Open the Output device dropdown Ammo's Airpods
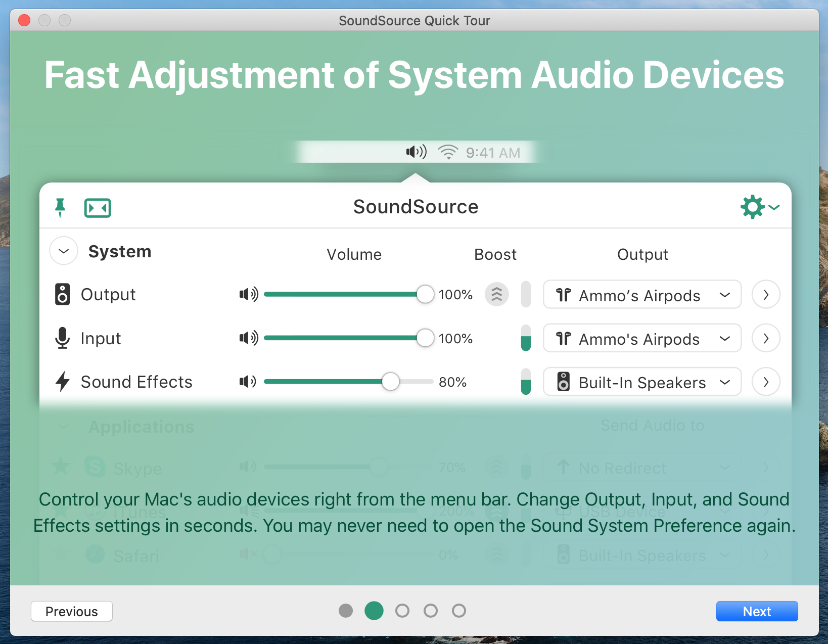This screenshot has width=828, height=644. [x=642, y=295]
